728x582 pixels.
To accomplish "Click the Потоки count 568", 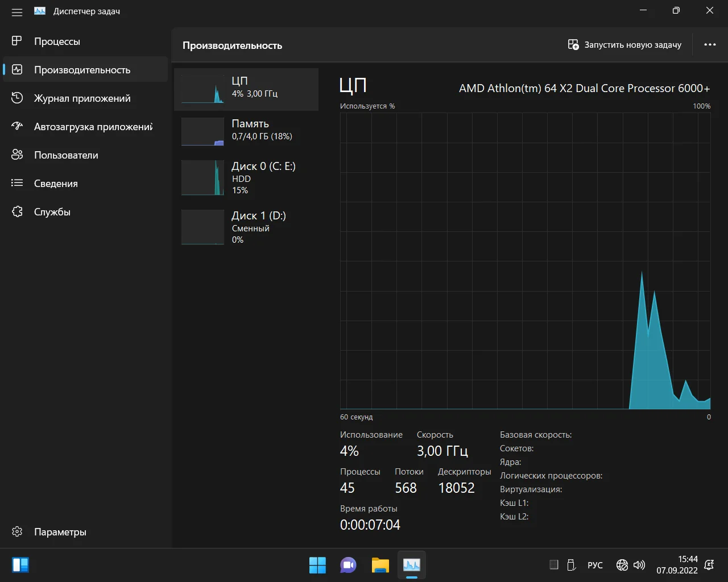I will coord(406,488).
